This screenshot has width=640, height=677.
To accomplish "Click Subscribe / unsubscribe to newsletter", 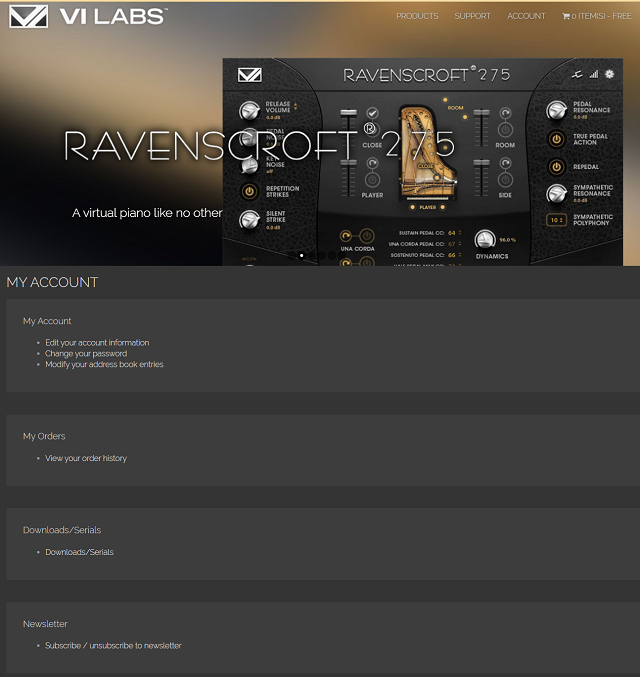I will [x=113, y=645].
